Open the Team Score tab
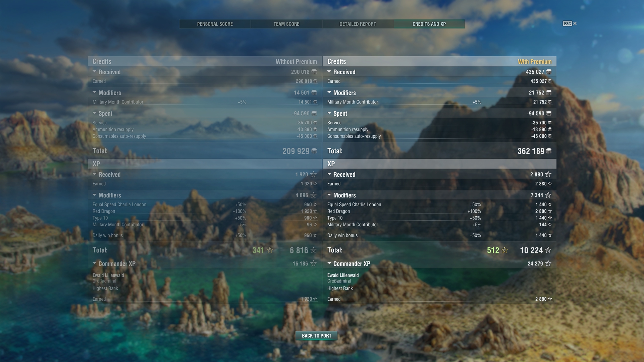Screen dimensions: 644x362 [286, 24]
